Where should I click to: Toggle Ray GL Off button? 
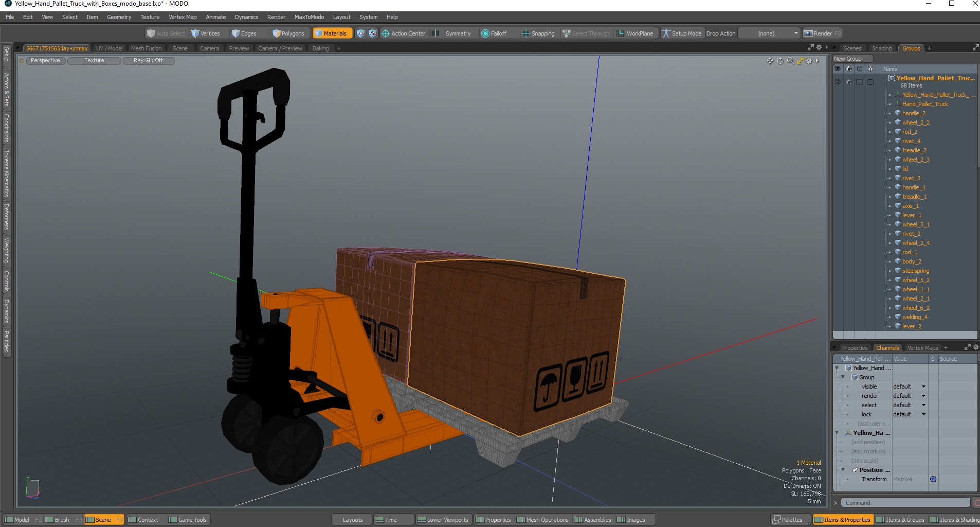[x=148, y=61]
